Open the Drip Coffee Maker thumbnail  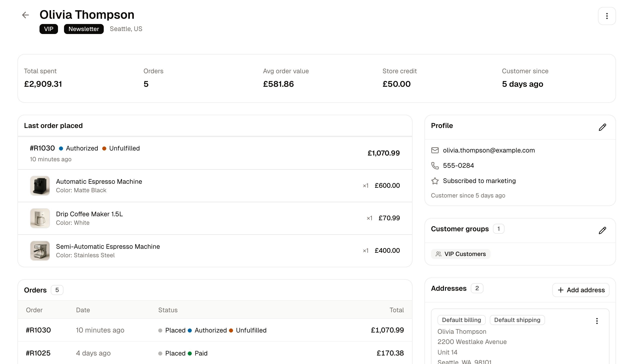click(x=40, y=218)
